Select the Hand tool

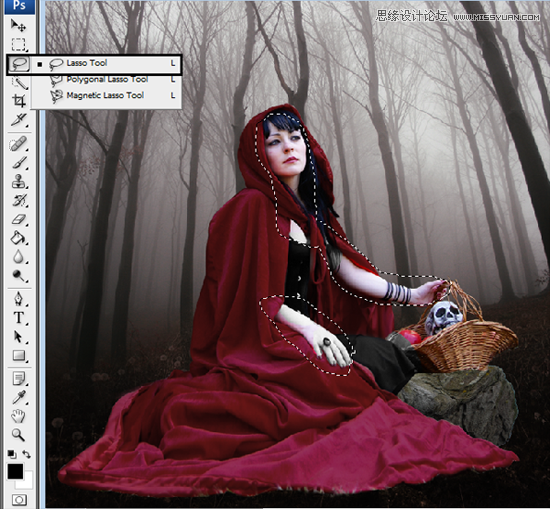tap(19, 416)
